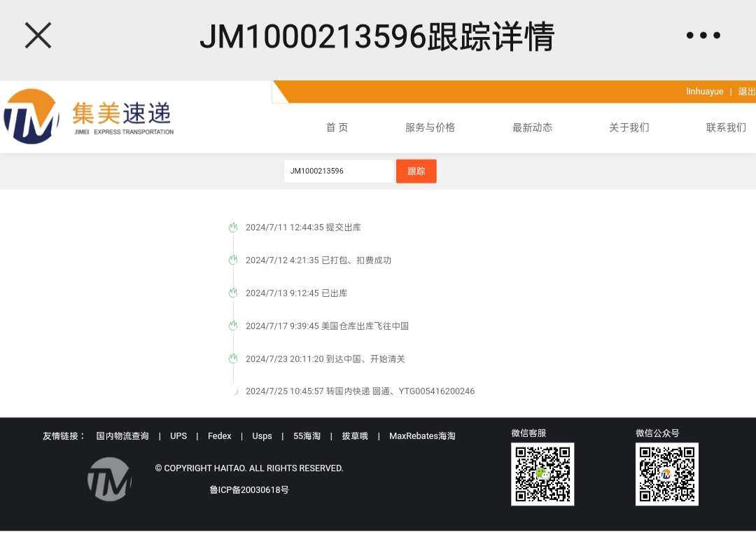The width and height of the screenshot is (756, 542).
Task: Click the gray JM logo in the footer
Action: point(109,479)
